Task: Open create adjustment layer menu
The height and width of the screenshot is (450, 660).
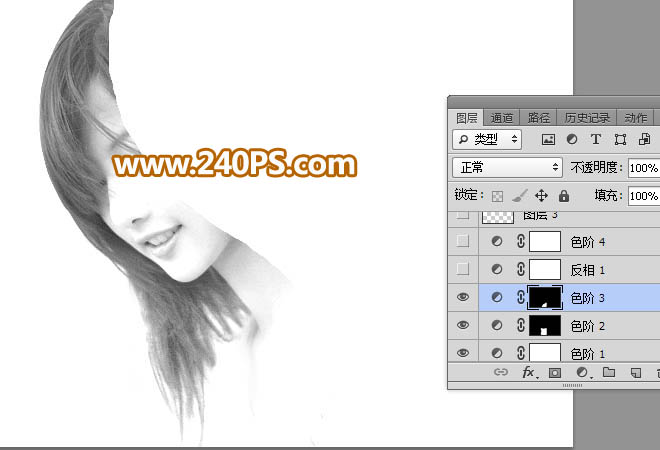Action: [583, 373]
